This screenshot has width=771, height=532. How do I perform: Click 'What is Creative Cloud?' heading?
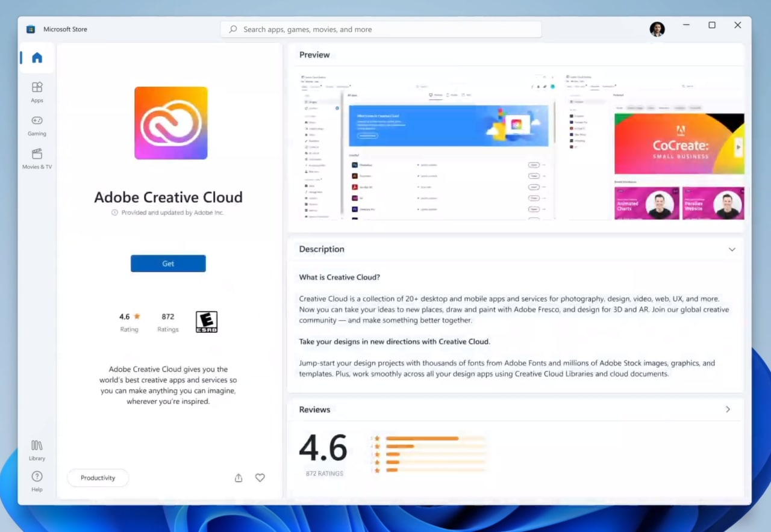coord(340,277)
